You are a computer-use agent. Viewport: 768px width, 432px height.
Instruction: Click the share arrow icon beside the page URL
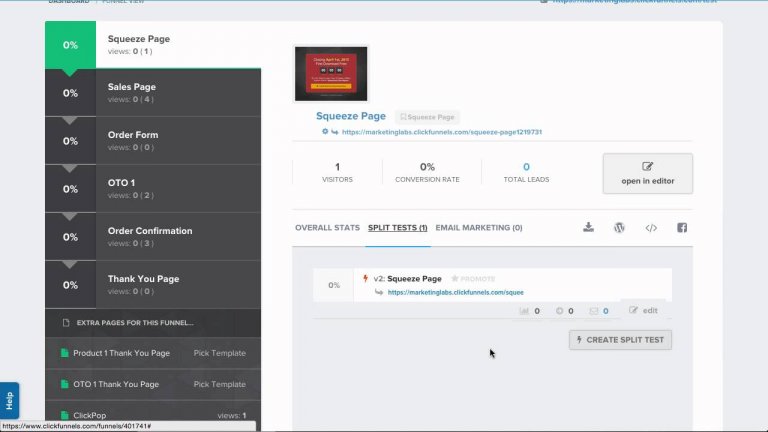click(335, 132)
